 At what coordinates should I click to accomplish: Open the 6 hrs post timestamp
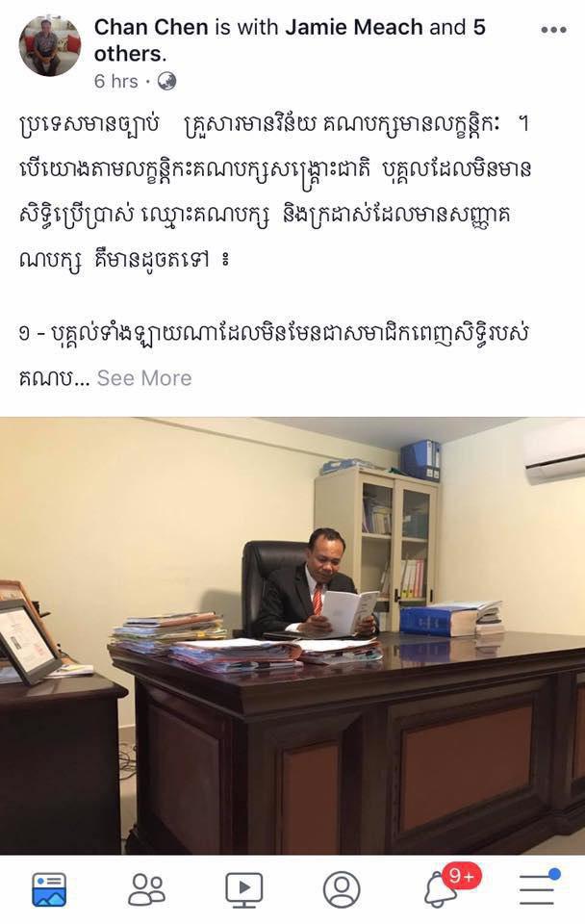click(116, 81)
